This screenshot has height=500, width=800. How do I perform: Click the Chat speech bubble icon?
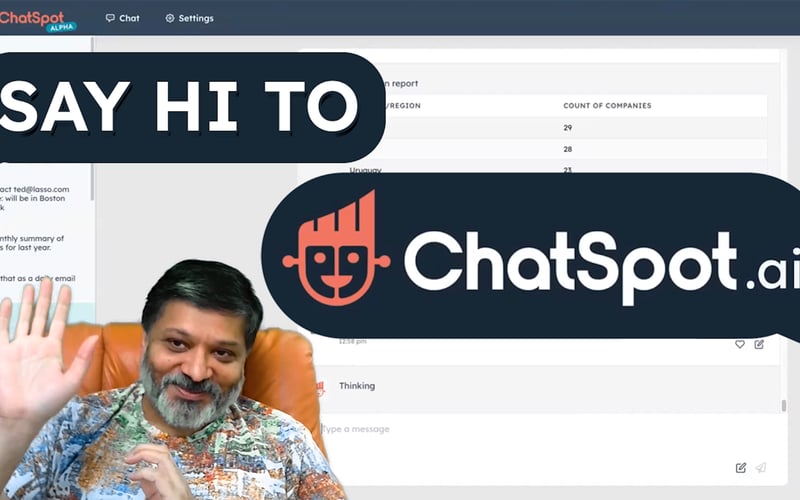[110, 18]
